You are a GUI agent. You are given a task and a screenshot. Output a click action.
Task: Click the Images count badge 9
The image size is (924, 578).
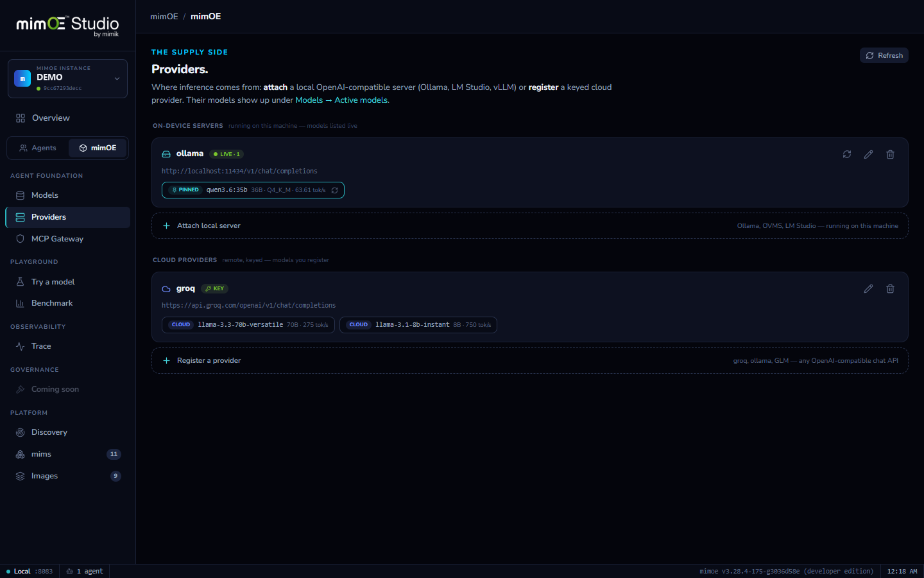click(x=116, y=476)
